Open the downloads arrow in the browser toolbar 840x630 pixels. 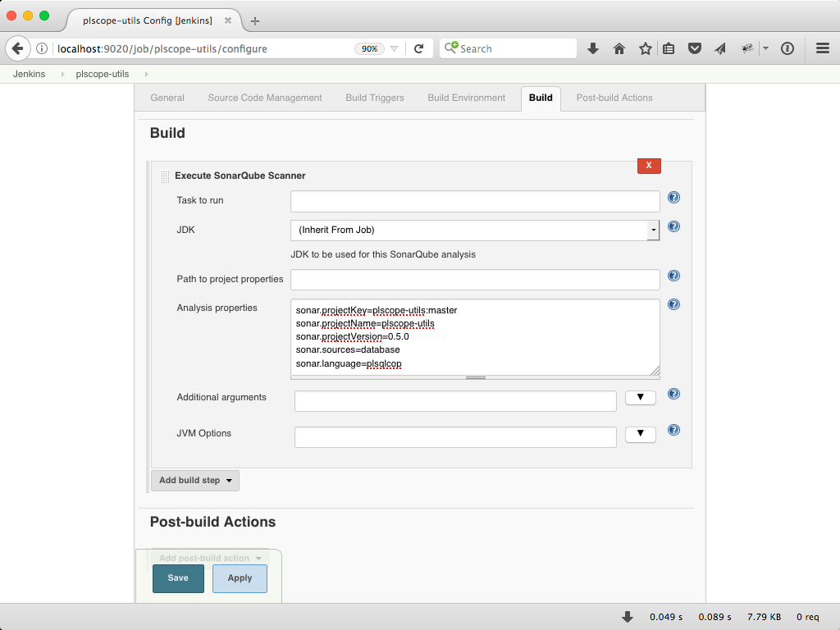pyautogui.click(x=592, y=48)
